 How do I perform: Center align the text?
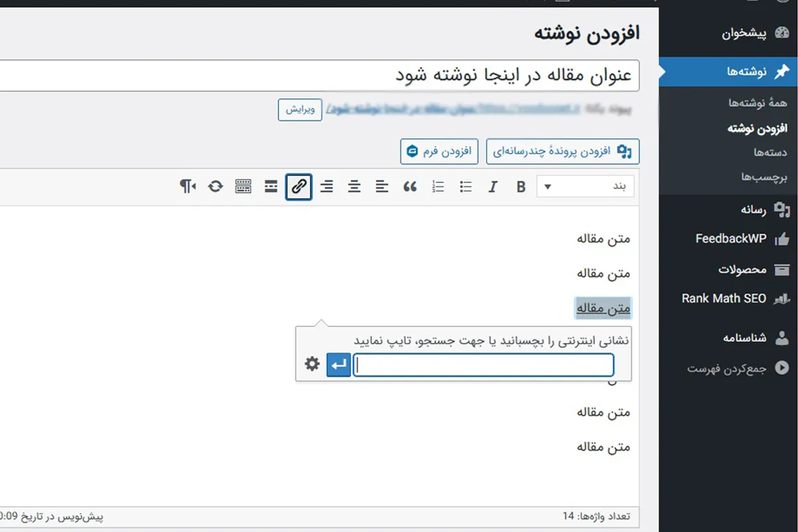click(354, 187)
